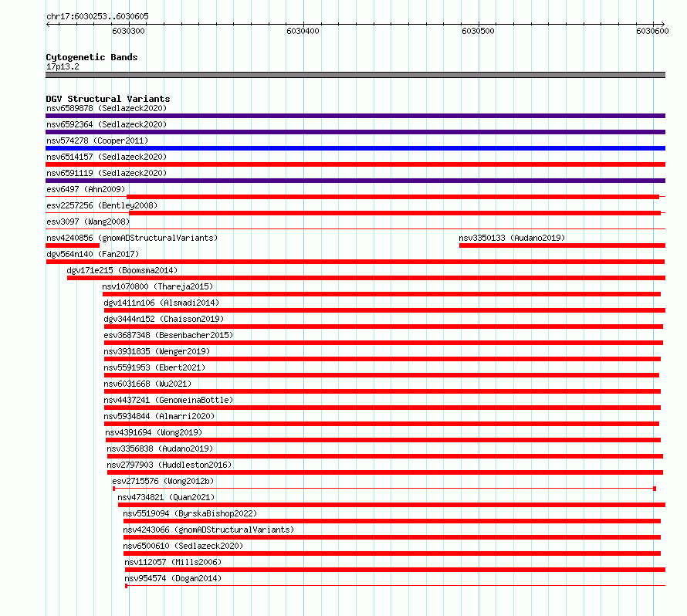Click the red bar under nsv6514157
687x616 pixels.
pyautogui.click(x=355, y=164)
